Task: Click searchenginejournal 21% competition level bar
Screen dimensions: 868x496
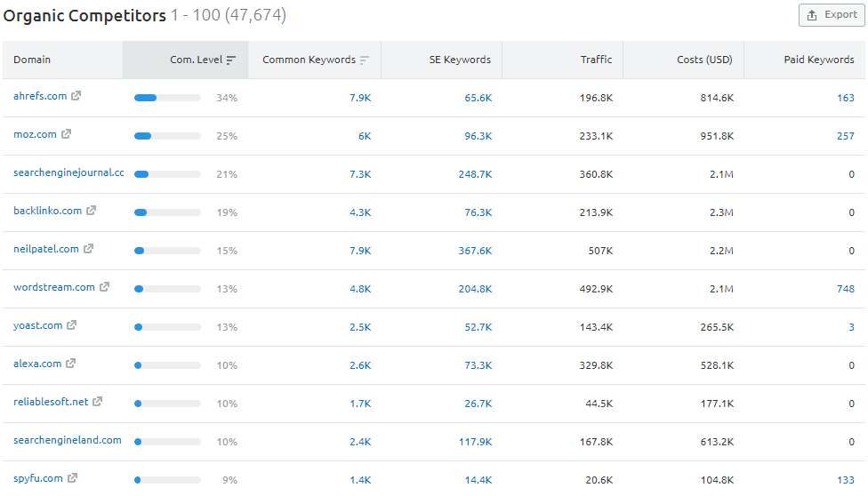Action: coord(167,174)
